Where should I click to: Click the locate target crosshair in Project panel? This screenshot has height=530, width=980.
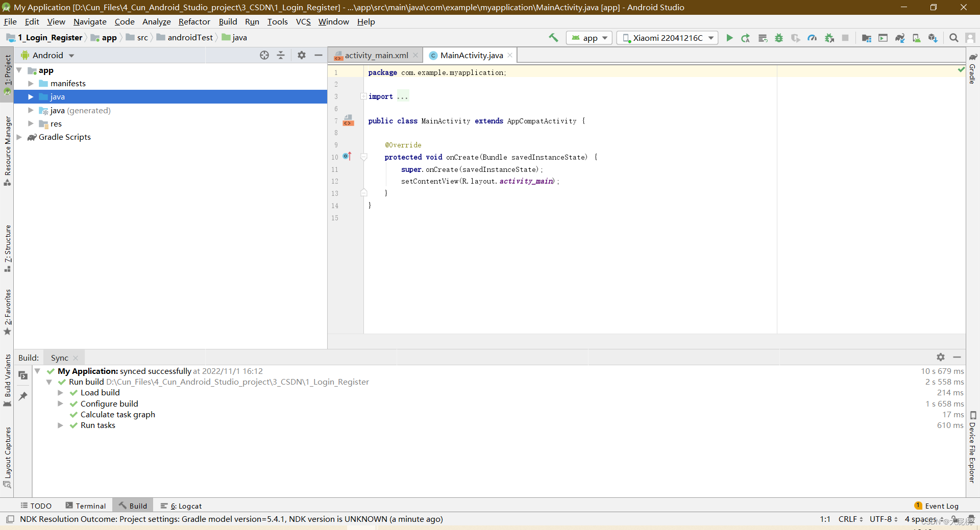[264, 55]
